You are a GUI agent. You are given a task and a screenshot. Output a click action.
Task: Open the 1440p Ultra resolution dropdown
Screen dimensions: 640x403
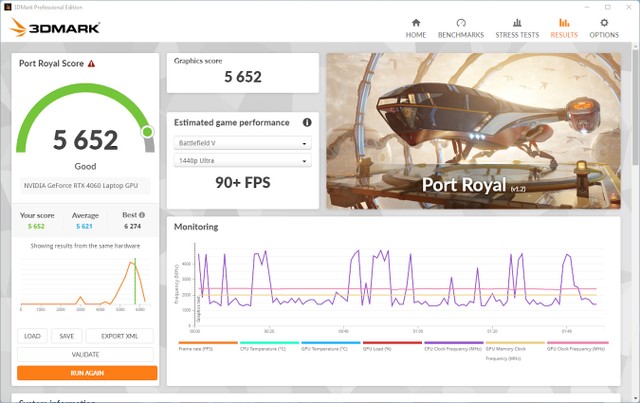242,160
